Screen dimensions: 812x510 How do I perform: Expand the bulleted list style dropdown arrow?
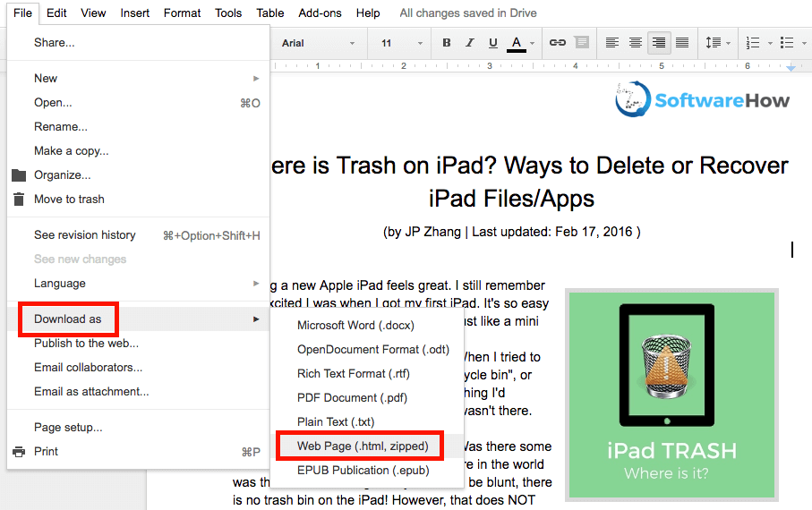(805, 43)
